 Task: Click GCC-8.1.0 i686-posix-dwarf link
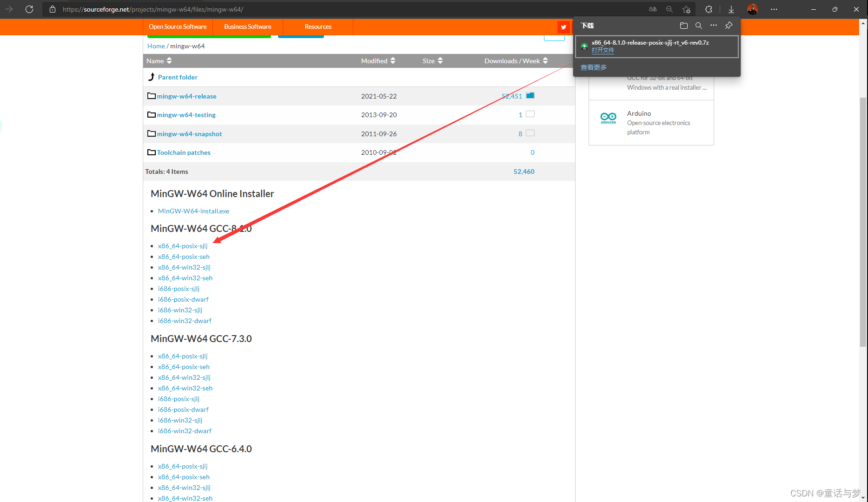tap(183, 299)
